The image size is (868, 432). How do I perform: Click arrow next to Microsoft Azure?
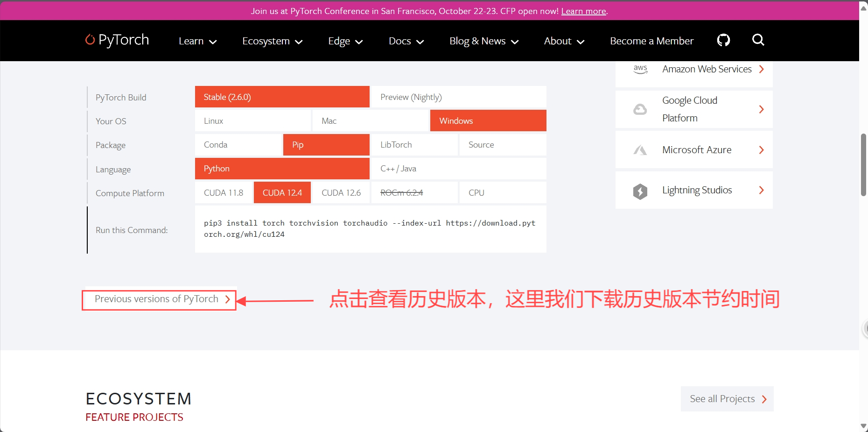click(762, 150)
